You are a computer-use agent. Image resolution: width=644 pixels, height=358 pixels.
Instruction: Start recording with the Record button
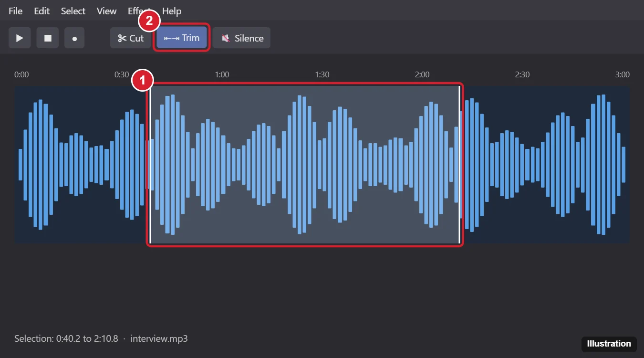tap(74, 38)
